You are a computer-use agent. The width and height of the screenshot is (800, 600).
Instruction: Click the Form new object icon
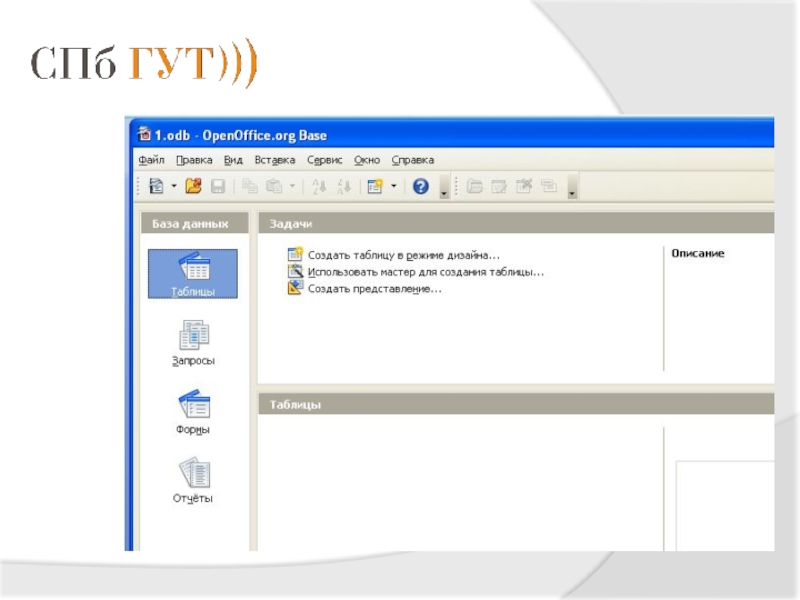(375, 186)
